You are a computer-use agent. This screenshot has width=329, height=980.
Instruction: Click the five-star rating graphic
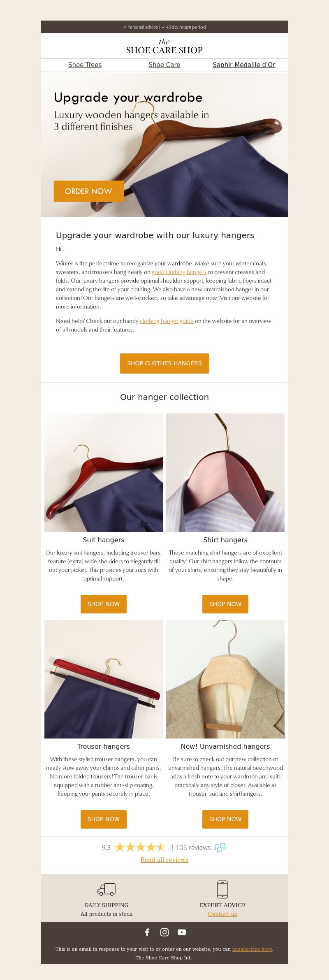tap(140, 847)
